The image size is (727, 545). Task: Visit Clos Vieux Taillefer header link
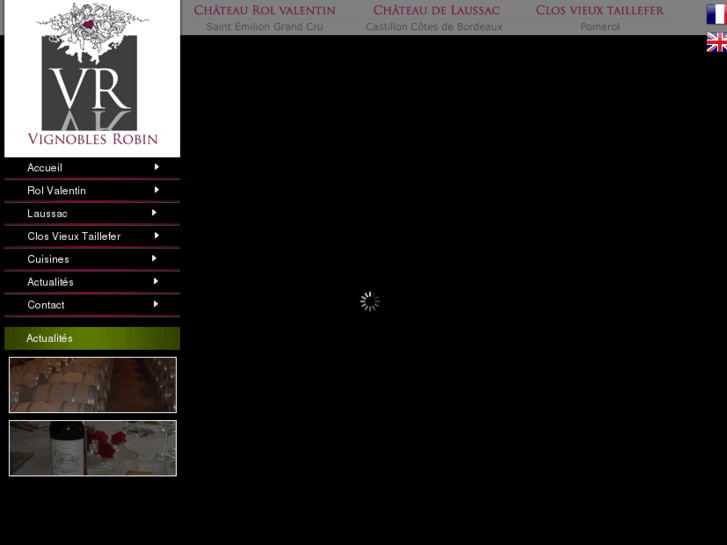(x=599, y=10)
